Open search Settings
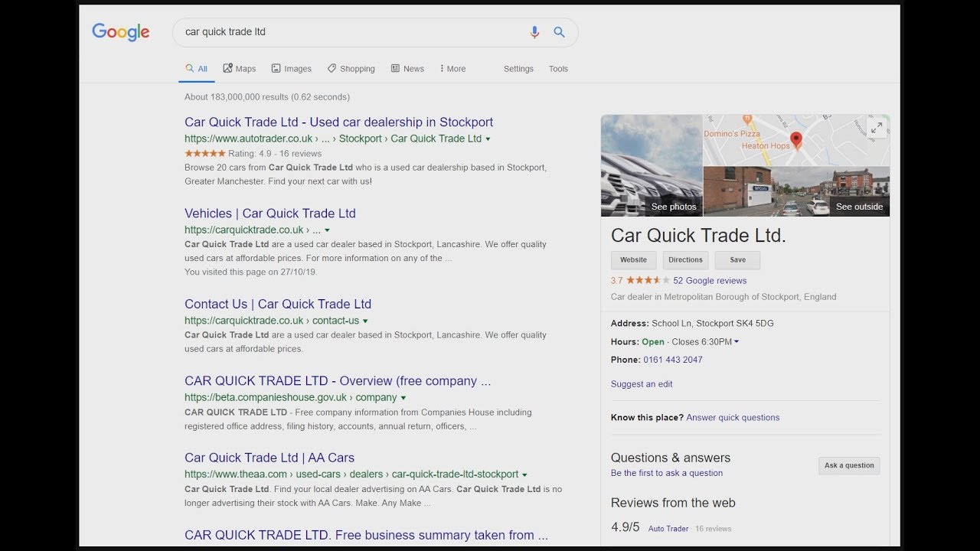 pos(518,68)
